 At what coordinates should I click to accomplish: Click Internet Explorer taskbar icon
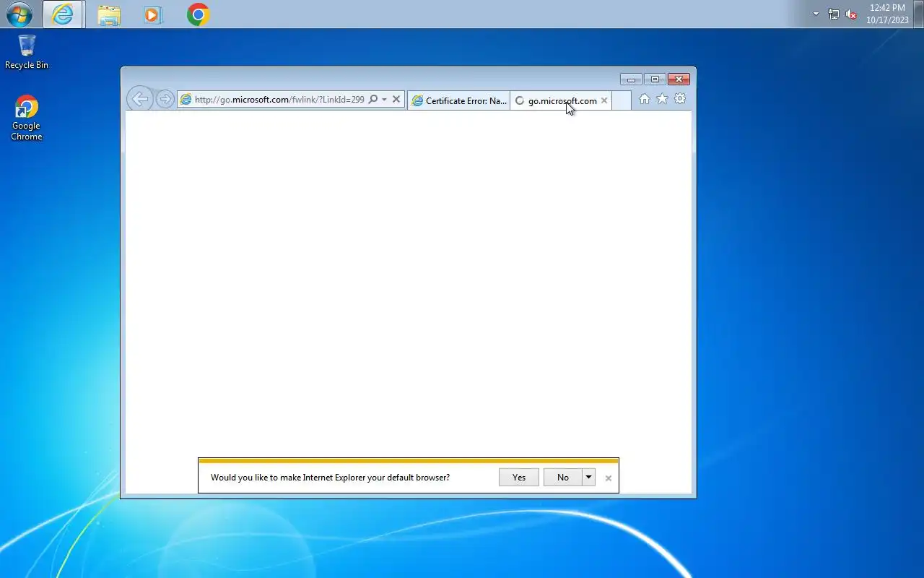[63, 14]
